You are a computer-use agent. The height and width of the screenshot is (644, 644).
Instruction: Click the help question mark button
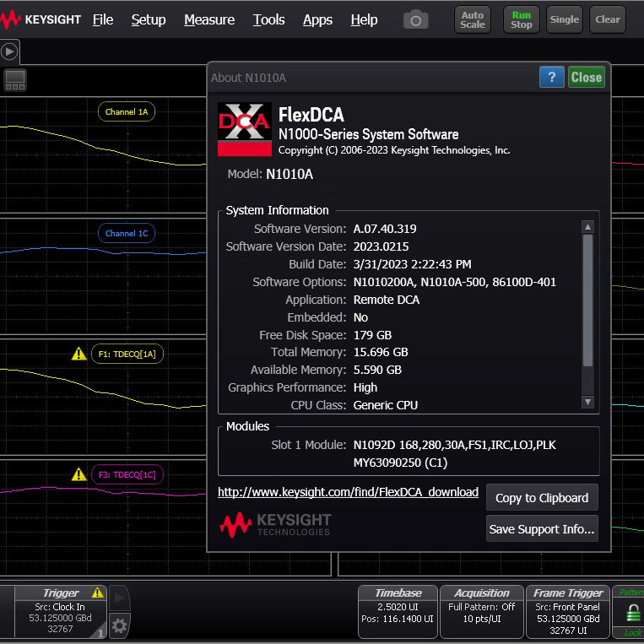551,77
